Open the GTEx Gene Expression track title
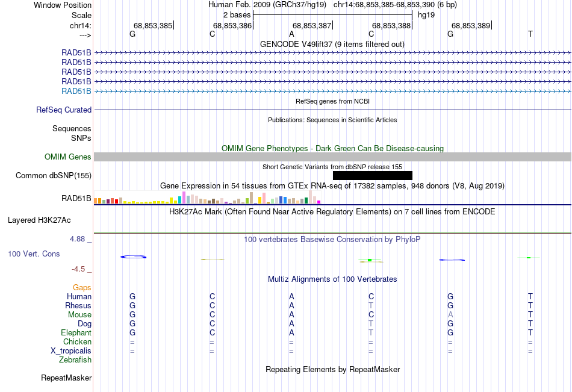This screenshot has height=392, width=572. coord(332,186)
